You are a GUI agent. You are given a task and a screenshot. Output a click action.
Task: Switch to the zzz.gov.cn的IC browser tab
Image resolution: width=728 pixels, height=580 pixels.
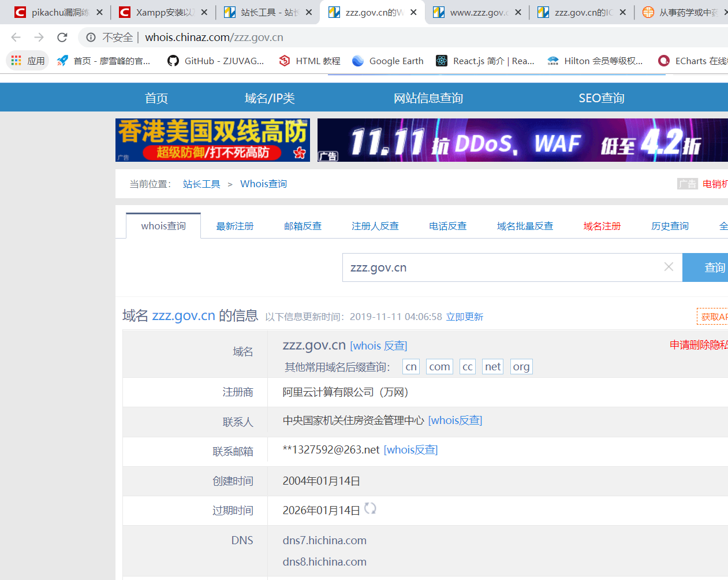575,12
